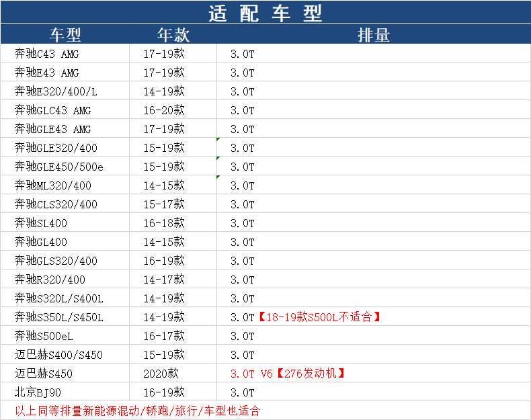This screenshot has width=531, height=420.
Task: Click 16-17款 in the S500eL row
Action: pyautogui.click(x=164, y=336)
